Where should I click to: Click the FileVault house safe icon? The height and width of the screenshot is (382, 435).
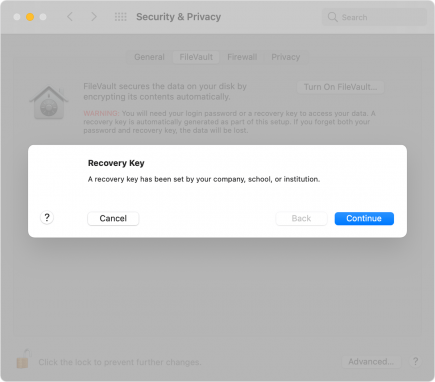(49, 103)
